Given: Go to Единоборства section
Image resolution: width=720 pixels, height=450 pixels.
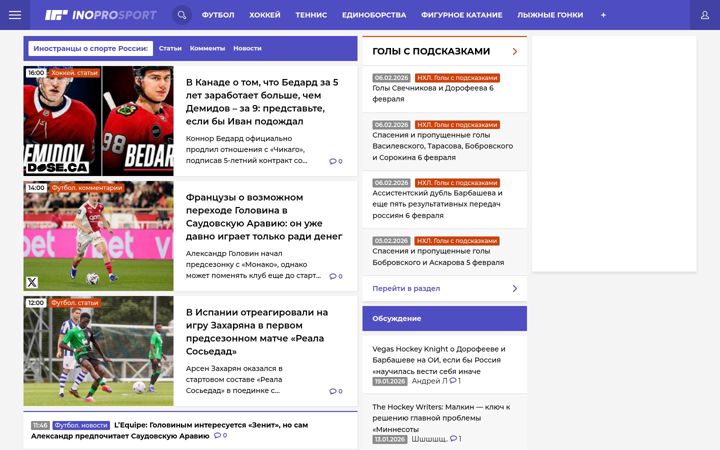Looking at the screenshot, I should click(x=374, y=15).
